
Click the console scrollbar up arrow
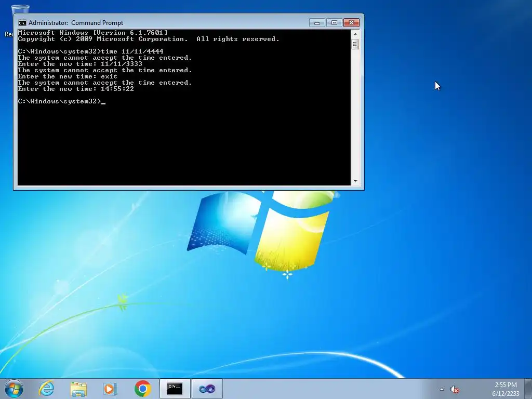pyautogui.click(x=355, y=34)
